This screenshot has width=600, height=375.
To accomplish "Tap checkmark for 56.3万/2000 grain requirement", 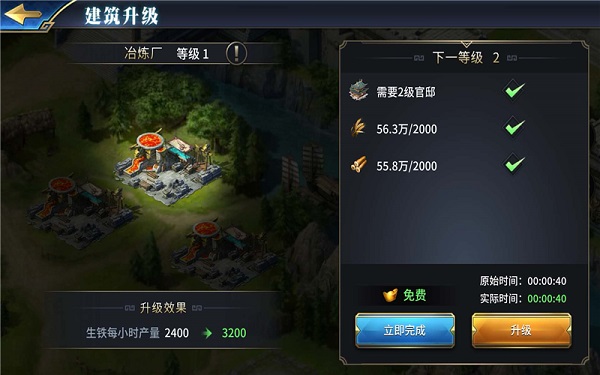I will pos(514,127).
